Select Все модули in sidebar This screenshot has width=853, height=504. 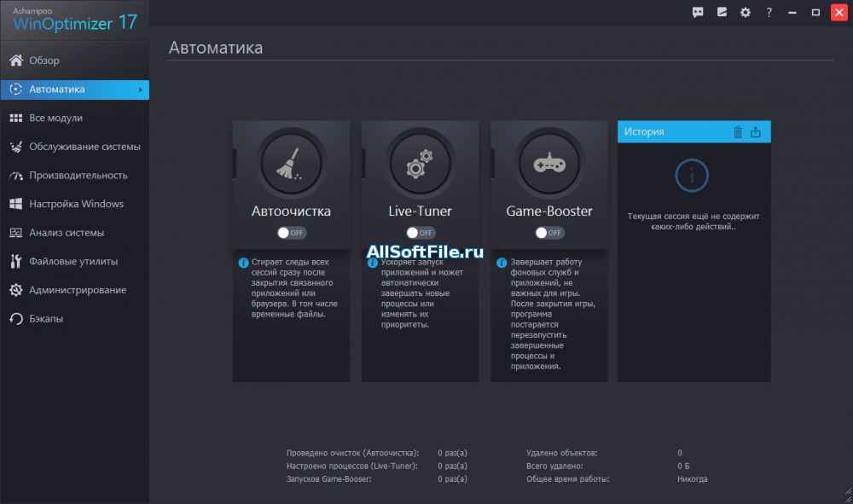tap(74, 118)
